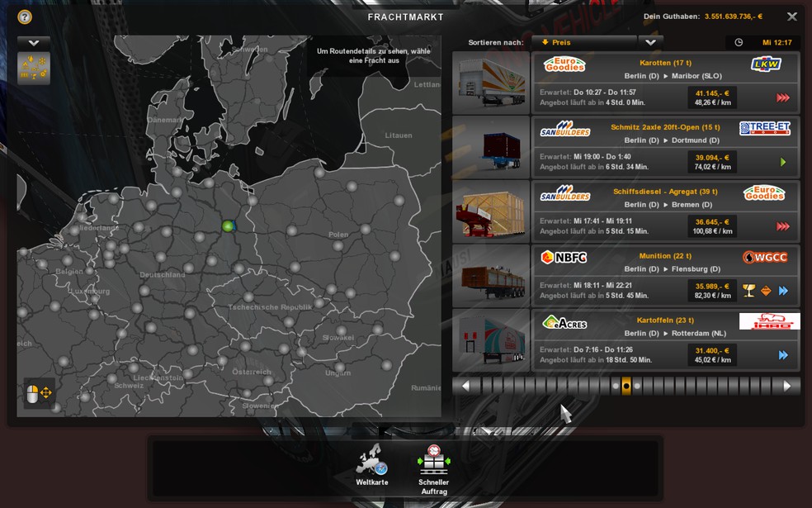Click blue double arrows on Munition job
This screenshot has height=508, width=812.
pos(783,291)
